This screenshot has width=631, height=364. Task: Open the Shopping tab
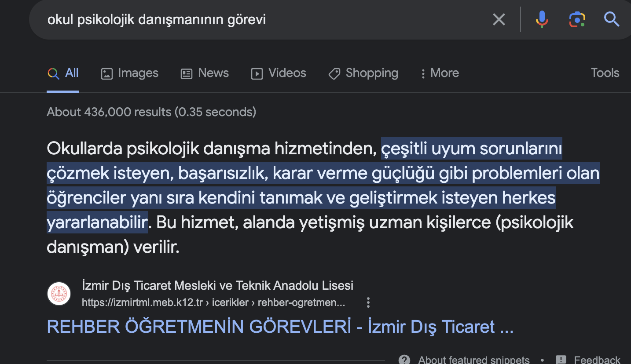[363, 73]
